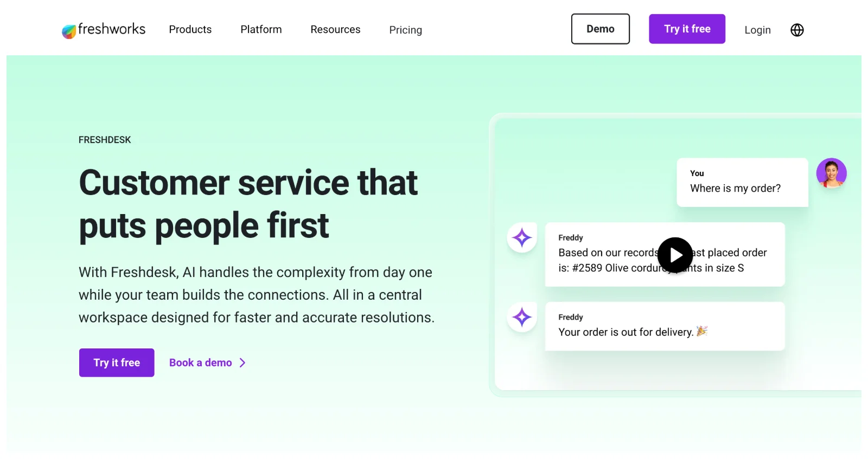Open the language selector globe icon
868x459 pixels.
coord(797,30)
